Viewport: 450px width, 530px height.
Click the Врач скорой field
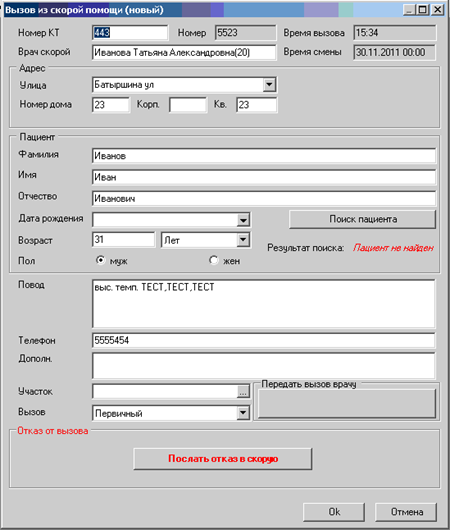(x=184, y=52)
